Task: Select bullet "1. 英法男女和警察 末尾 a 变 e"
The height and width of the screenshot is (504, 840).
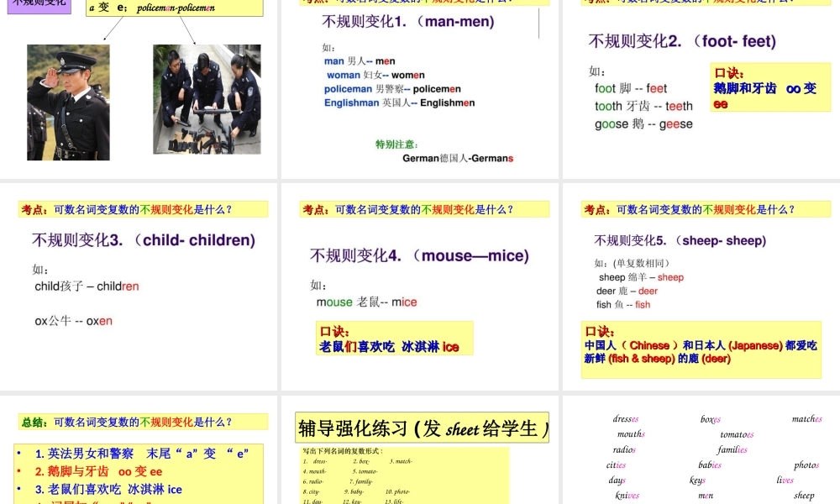Action: 142,454
